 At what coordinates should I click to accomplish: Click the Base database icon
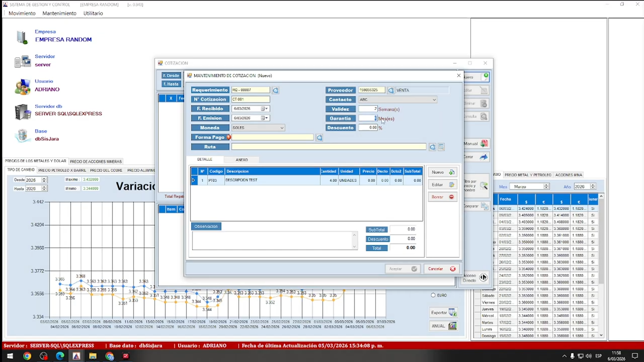click(x=22, y=136)
